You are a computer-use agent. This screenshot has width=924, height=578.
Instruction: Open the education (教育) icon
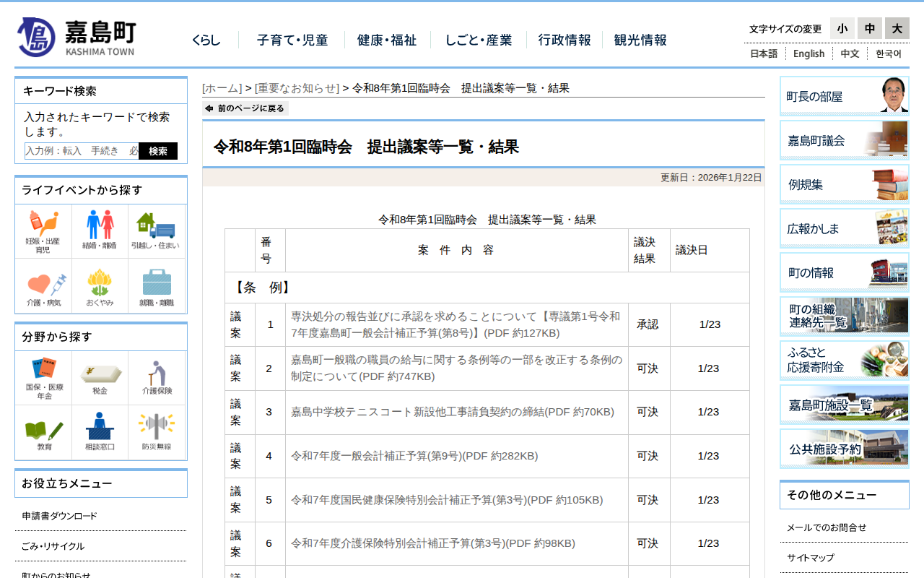[x=43, y=432]
